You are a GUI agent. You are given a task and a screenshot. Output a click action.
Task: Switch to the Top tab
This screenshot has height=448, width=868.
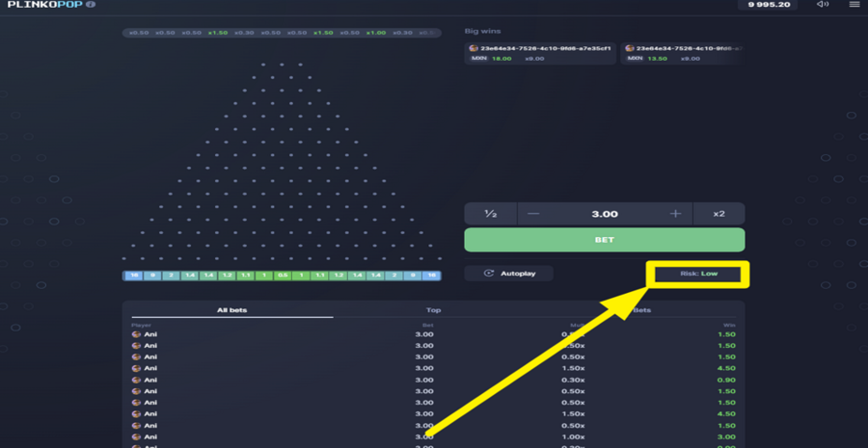coord(433,310)
